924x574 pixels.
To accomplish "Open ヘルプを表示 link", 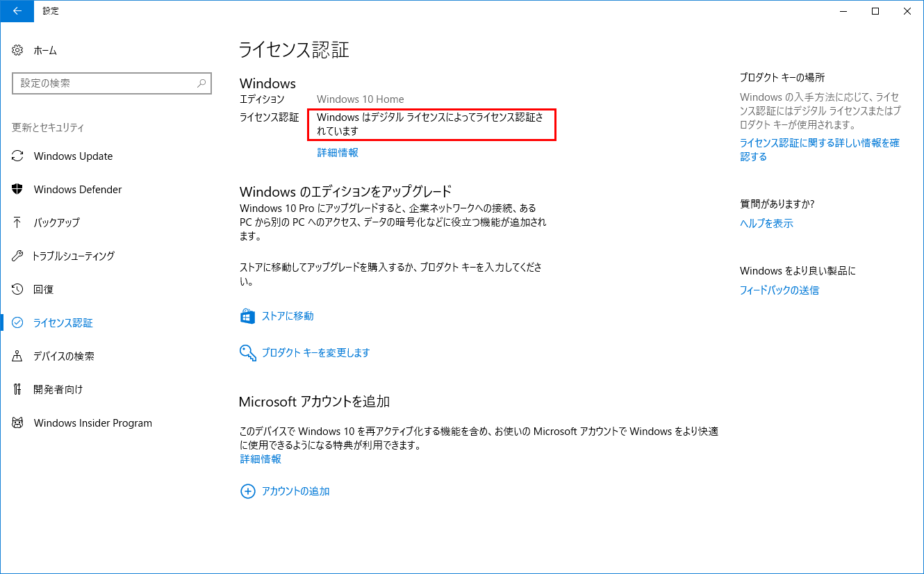I will [x=766, y=224].
